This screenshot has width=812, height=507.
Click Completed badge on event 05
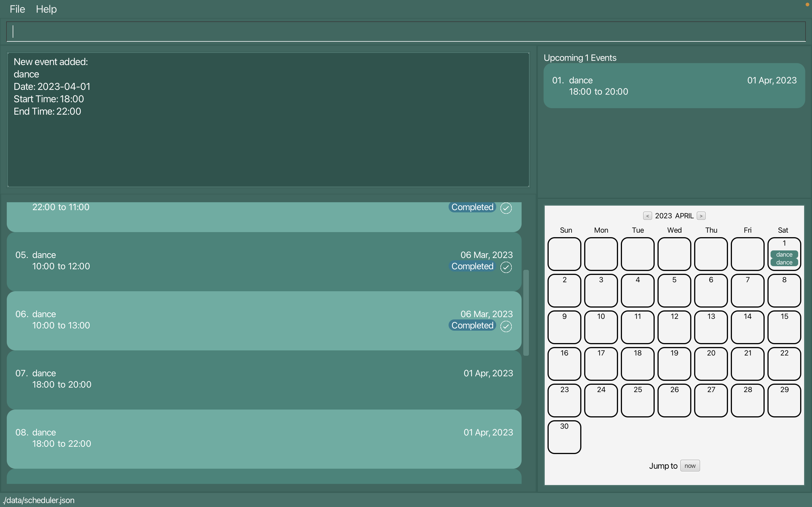472,266
